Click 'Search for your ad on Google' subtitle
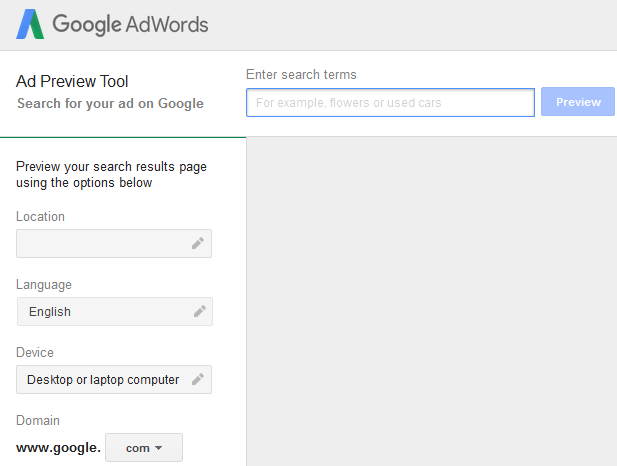 [110, 104]
